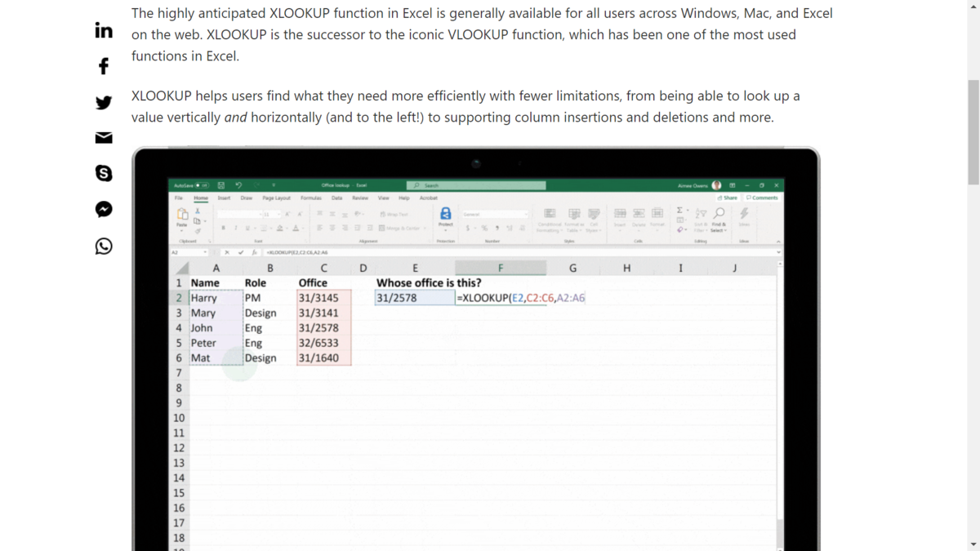This screenshot has height=551, width=980.
Task: Click cell containing Mary
Action: point(216,313)
